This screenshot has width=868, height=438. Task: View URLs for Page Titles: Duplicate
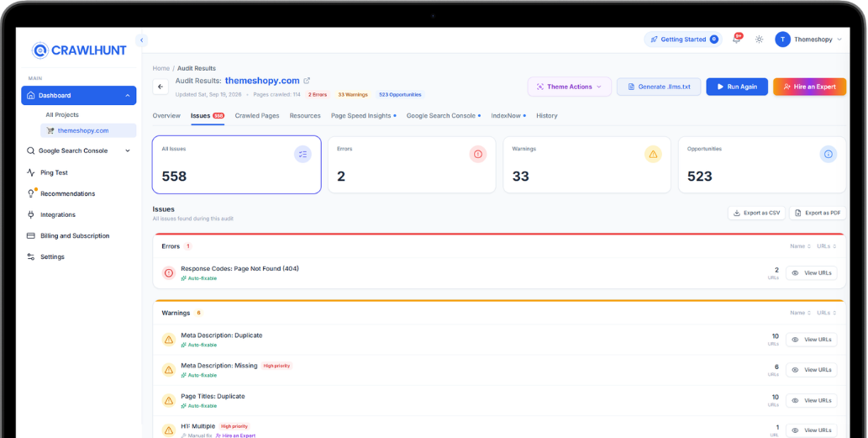coord(812,400)
